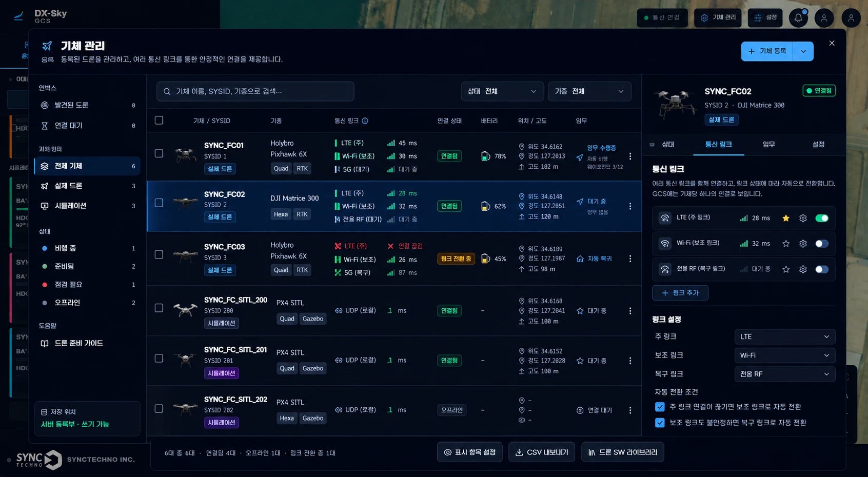Viewport: 868px width, 477px height.
Task: Check the select-all checkbox in table header
Action: pyautogui.click(x=159, y=120)
